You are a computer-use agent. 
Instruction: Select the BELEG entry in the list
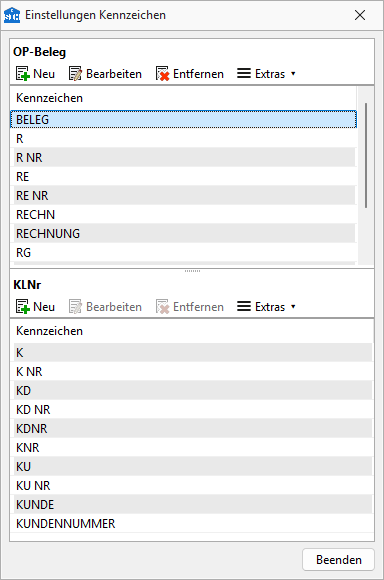click(x=183, y=119)
